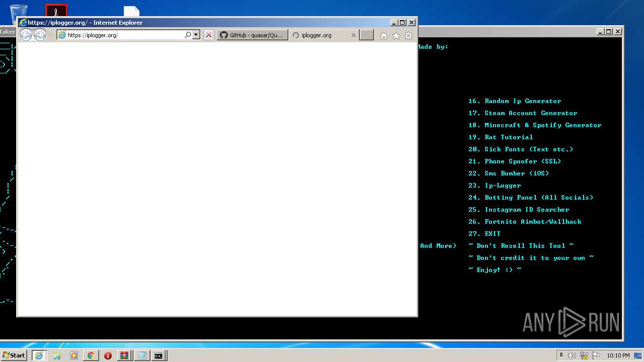Click '19. Rat Tutorial' in console
The height and width of the screenshot is (362, 644).
[x=501, y=137]
